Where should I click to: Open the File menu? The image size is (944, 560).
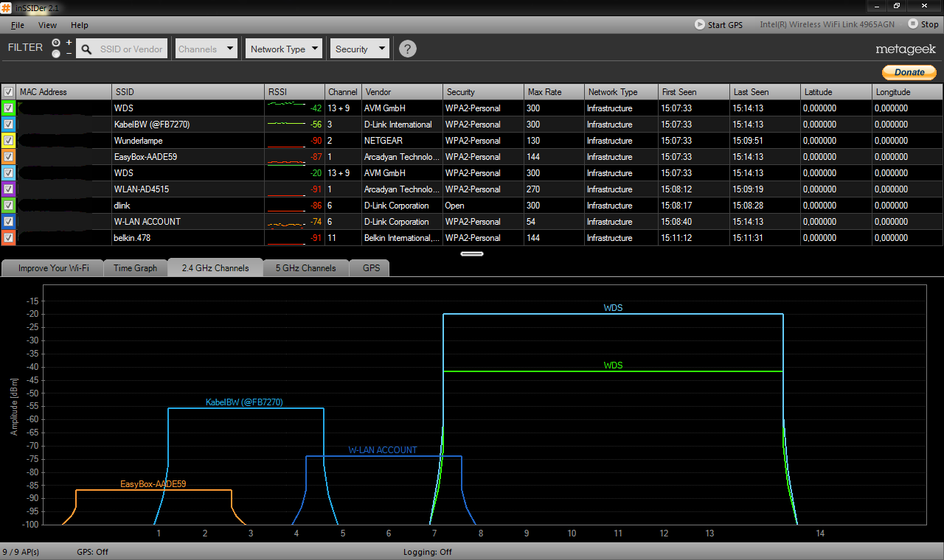(18, 25)
